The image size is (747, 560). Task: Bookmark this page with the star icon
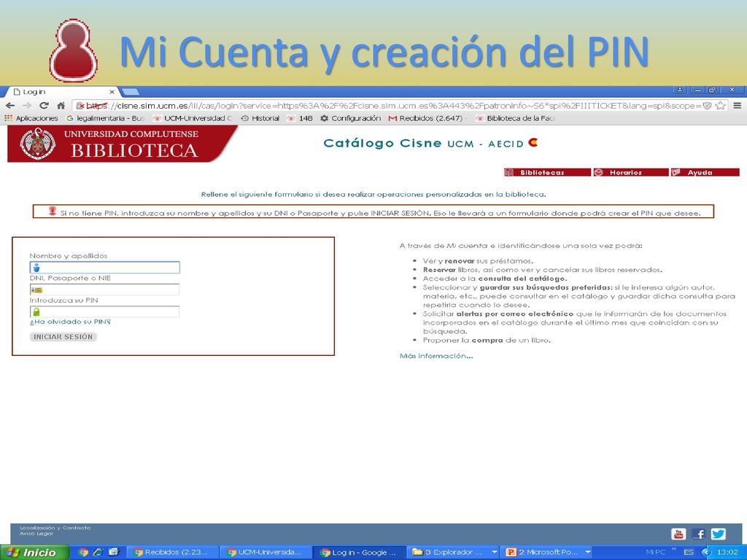coord(720,105)
